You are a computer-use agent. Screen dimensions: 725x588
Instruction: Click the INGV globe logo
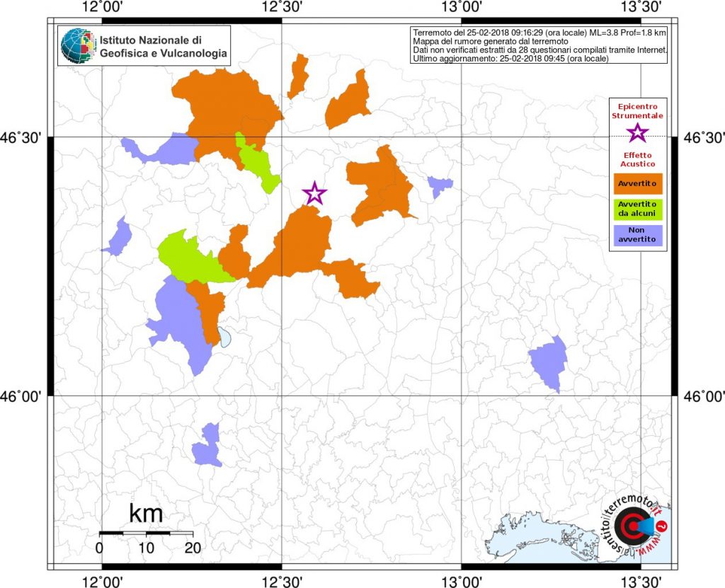78,46
